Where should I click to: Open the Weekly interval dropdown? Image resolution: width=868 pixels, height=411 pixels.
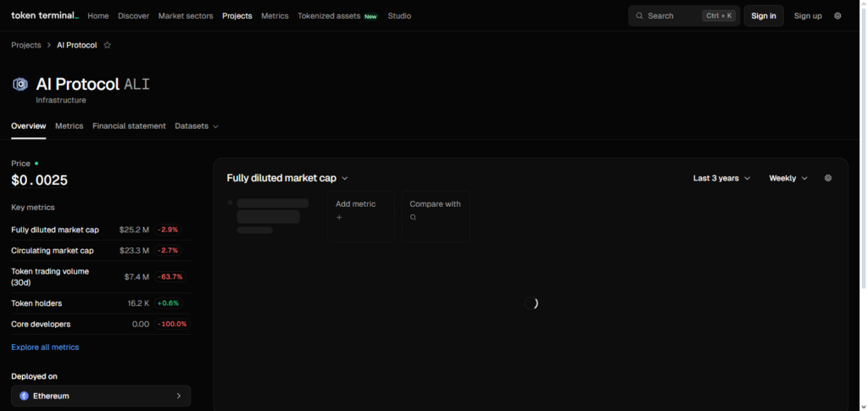click(x=787, y=178)
